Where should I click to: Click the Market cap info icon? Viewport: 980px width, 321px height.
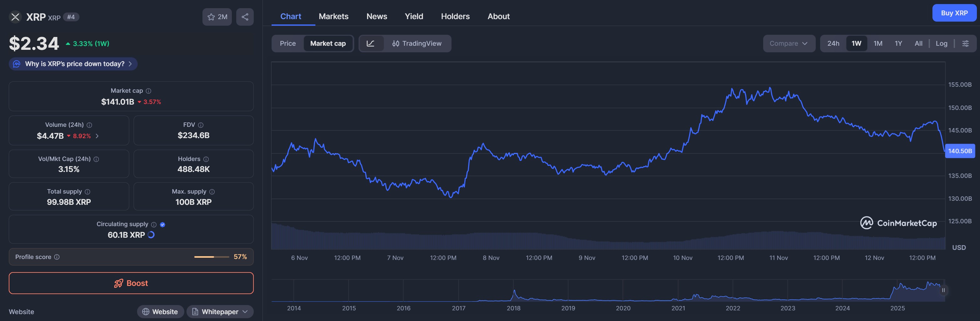coord(149,91)
